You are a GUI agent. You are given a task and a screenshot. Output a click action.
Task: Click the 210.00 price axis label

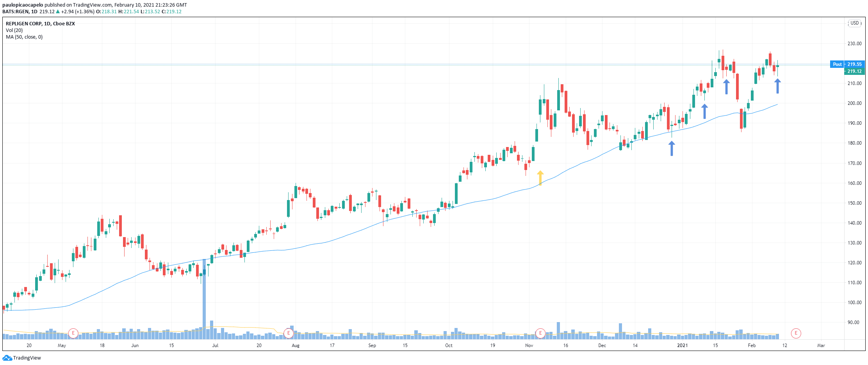click(x=854, y=83)
